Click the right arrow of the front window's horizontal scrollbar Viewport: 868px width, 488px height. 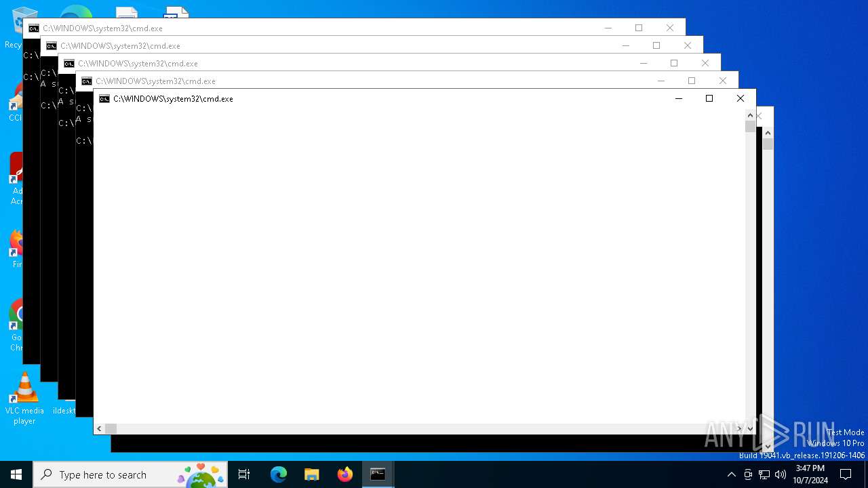(x=739, y=428)
